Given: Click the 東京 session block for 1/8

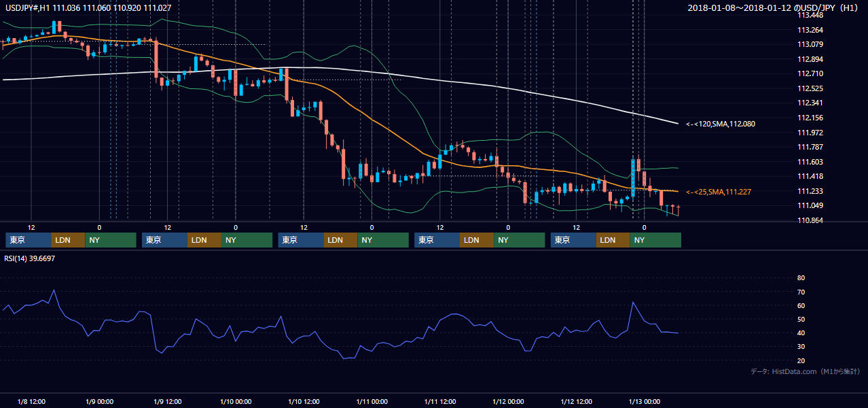Looking at the screenshot, I should 28,240.
